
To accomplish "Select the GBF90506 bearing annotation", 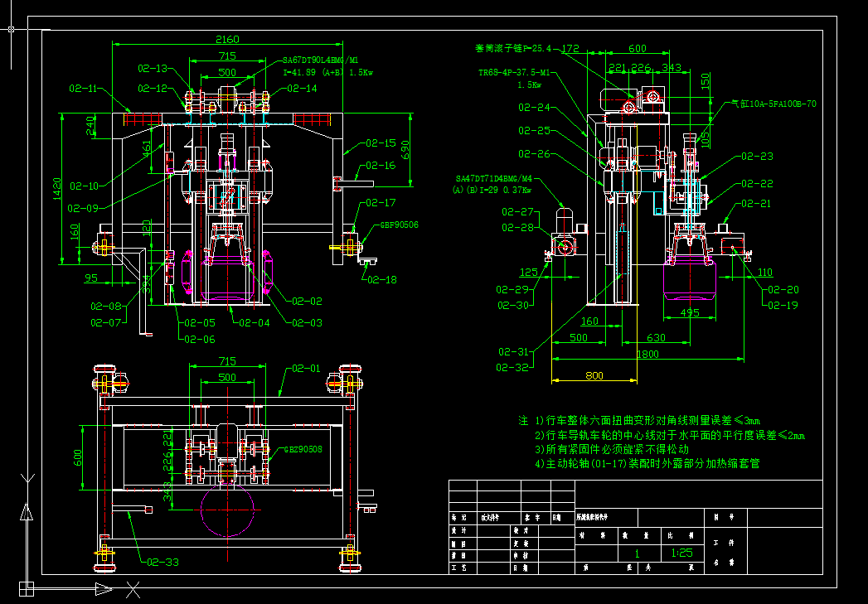I will 399,225.
